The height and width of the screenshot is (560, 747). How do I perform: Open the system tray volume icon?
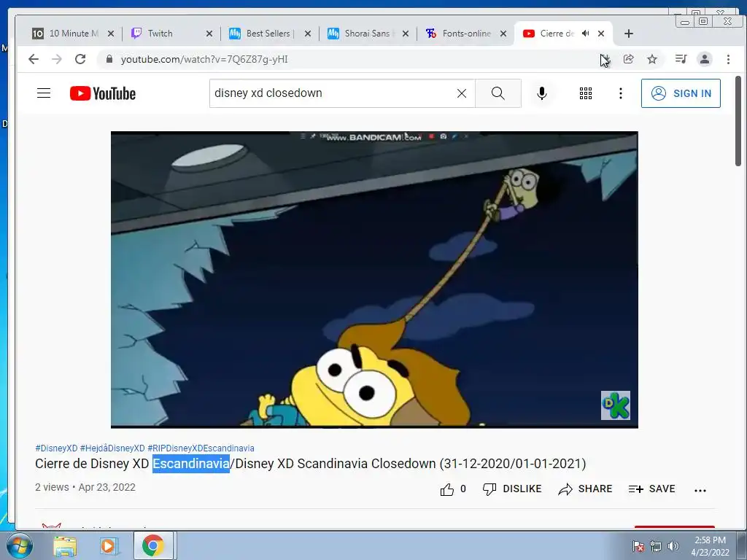click(x=673, y=546)
